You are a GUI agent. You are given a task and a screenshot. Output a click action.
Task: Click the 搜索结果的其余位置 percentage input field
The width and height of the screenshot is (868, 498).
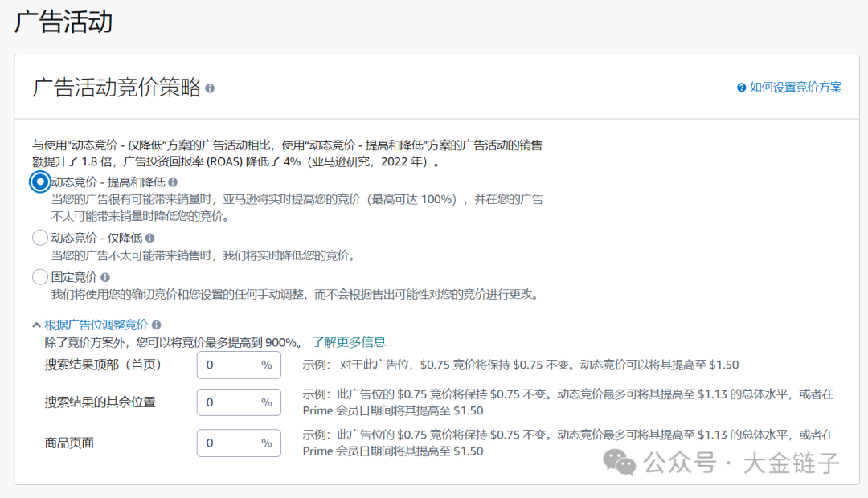click(237, 404)
